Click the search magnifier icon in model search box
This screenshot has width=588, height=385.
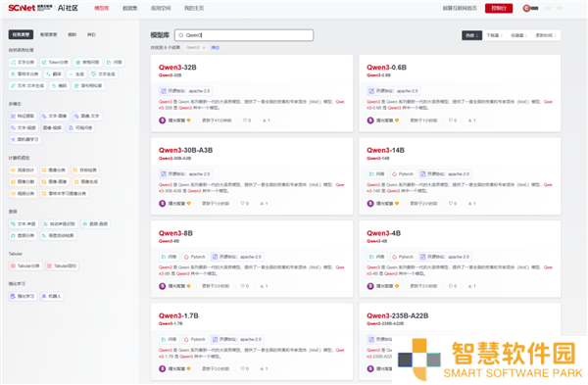coord(181,35)
